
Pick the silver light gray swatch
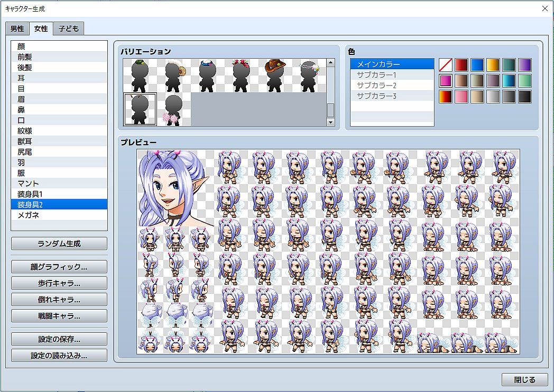pos(493,97)
